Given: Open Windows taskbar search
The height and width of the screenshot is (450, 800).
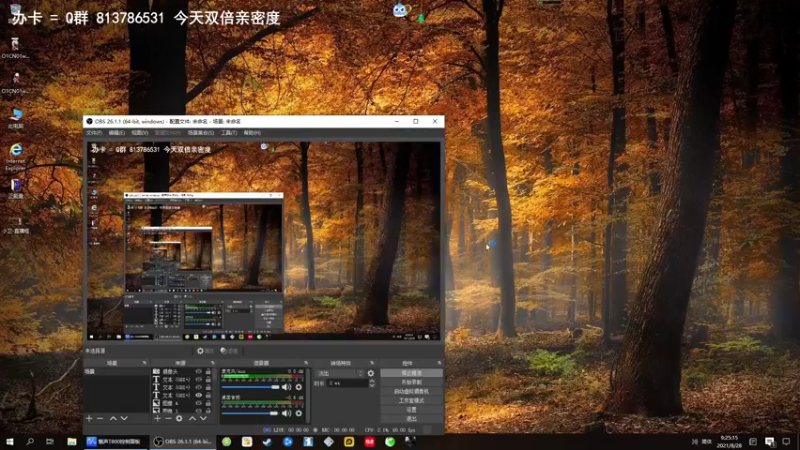Looking at the screenshot, I should [x=30, y=442].
